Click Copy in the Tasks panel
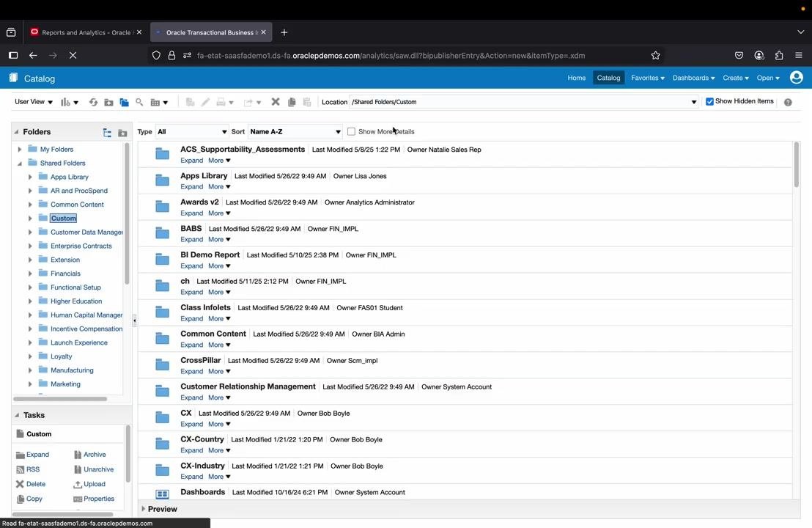The height and width of the screenshot is (528, 812). click(x=29, y=499)
